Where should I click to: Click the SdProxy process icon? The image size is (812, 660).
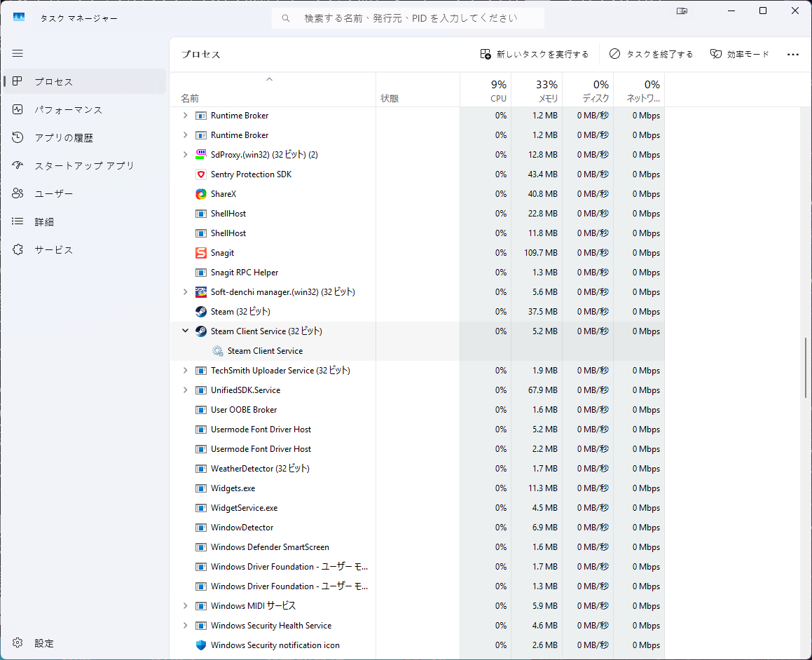201,155
